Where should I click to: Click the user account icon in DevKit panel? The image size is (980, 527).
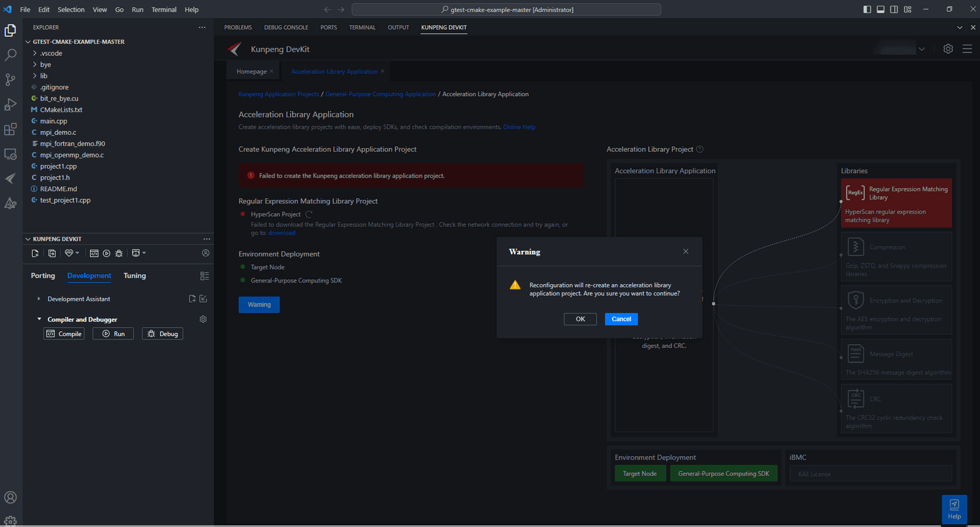pos(205,253)
